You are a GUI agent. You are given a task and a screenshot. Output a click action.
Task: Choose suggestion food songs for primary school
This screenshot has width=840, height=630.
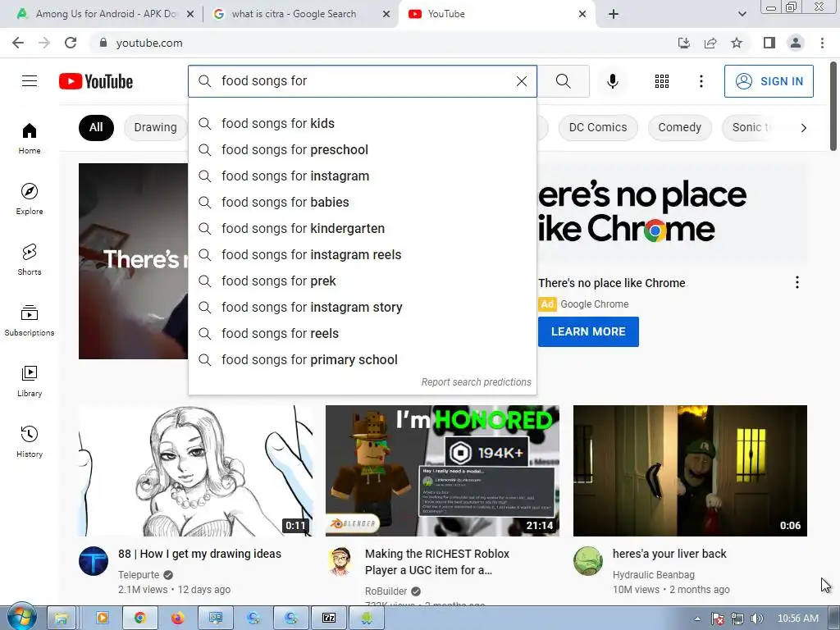click(x=362, y=359)
